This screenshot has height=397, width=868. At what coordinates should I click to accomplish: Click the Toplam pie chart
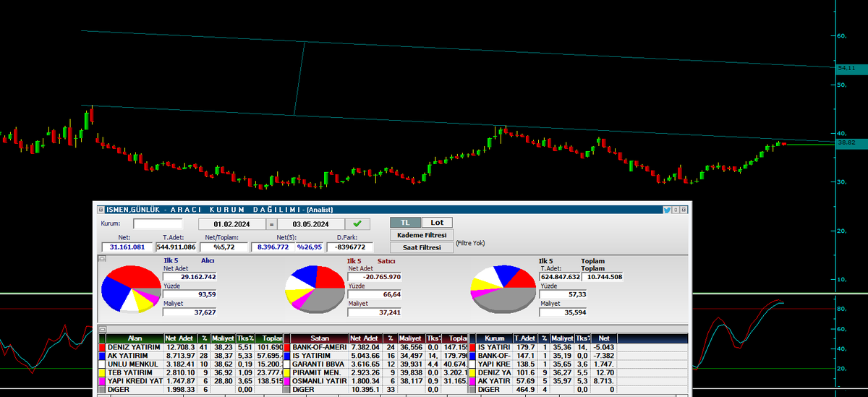pyautogui.click(x=503, y=289)
